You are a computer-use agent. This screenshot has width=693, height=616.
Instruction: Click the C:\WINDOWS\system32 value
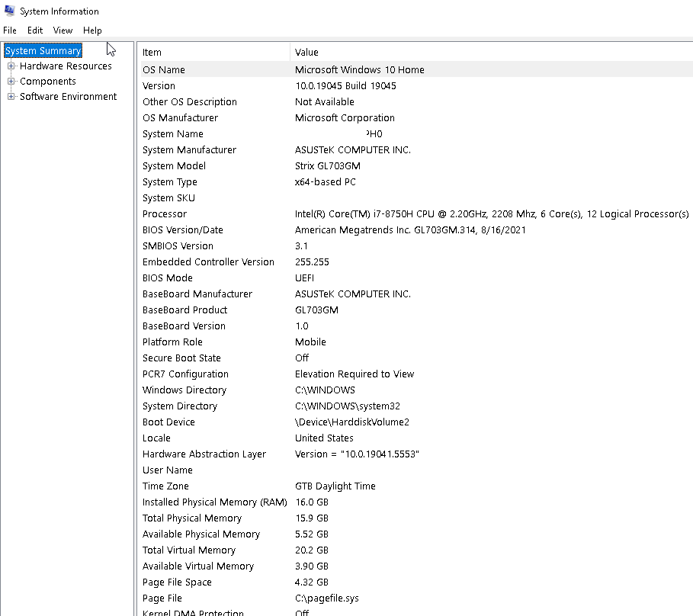(x=348, y=406)
